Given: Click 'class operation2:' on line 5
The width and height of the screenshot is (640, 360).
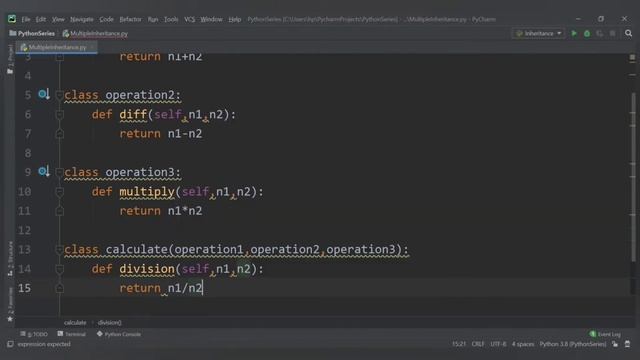Looking at the screenshot, I should point(122,95).
